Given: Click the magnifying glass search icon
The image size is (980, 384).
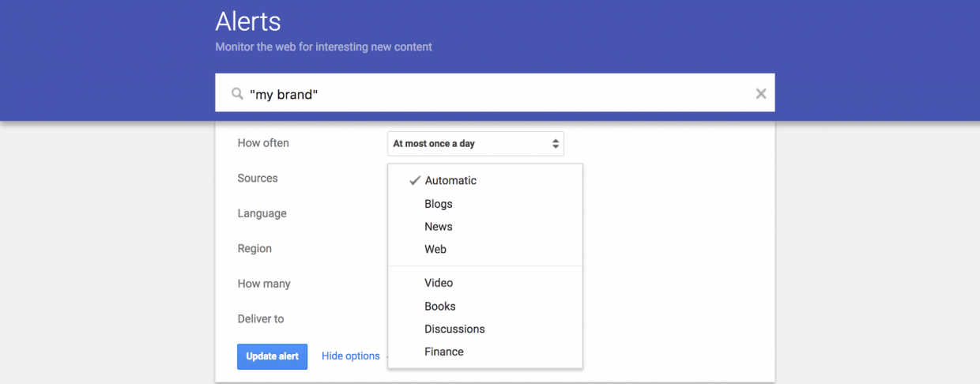Looking at the screenshot, I should tap(237, 94).
